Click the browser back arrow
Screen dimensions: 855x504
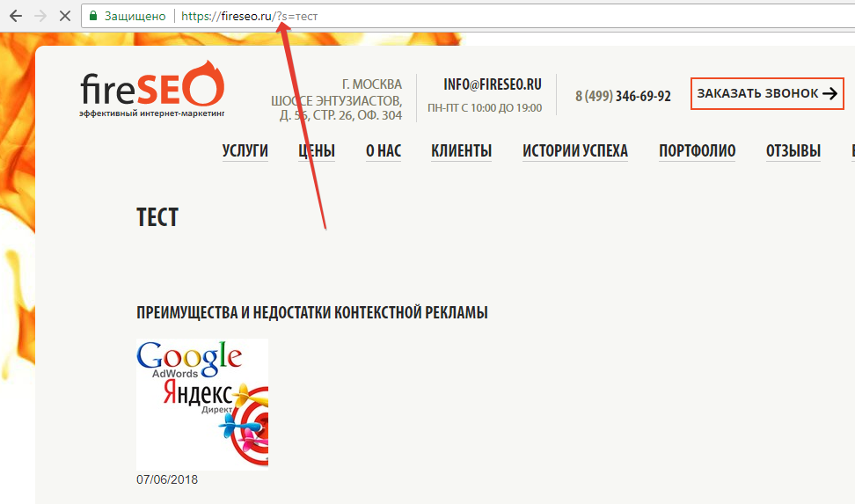[15, 16]
